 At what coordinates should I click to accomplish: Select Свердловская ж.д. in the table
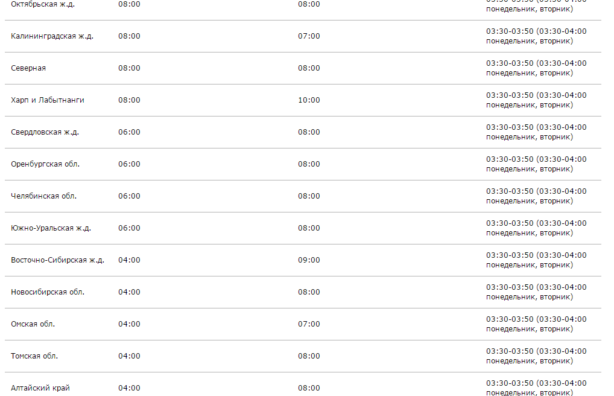click(x=45, y=132)
